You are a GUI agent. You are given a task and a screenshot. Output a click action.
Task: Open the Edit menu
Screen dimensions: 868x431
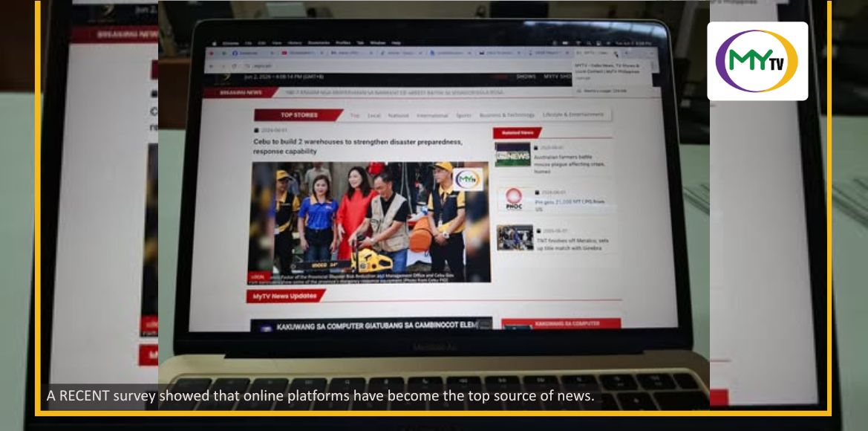(262, 43)
